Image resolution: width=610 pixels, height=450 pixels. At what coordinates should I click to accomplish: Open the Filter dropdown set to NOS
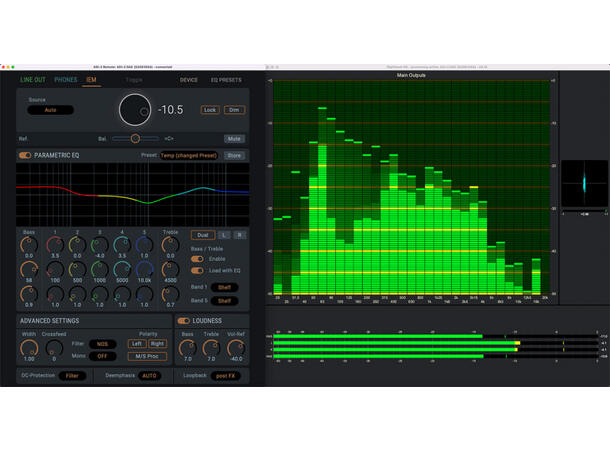[102, 344]
